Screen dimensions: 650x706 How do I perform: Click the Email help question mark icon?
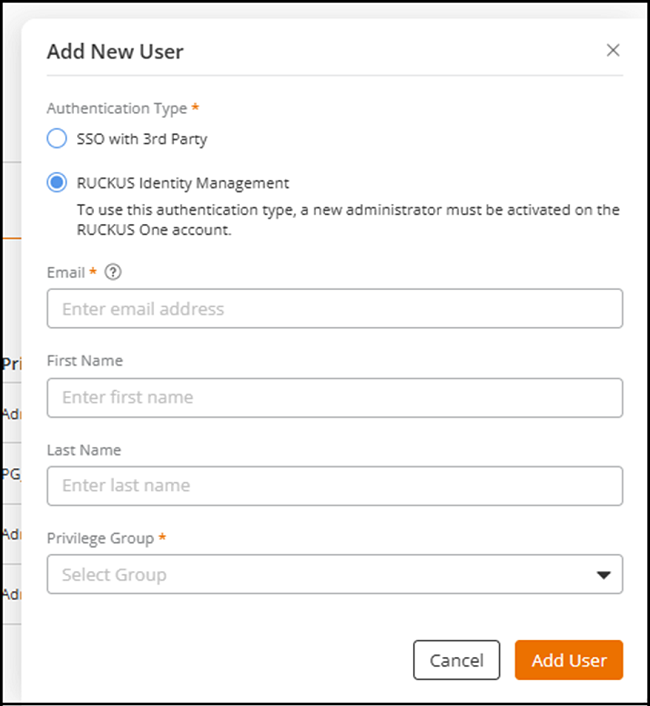(x=113, y=272)
